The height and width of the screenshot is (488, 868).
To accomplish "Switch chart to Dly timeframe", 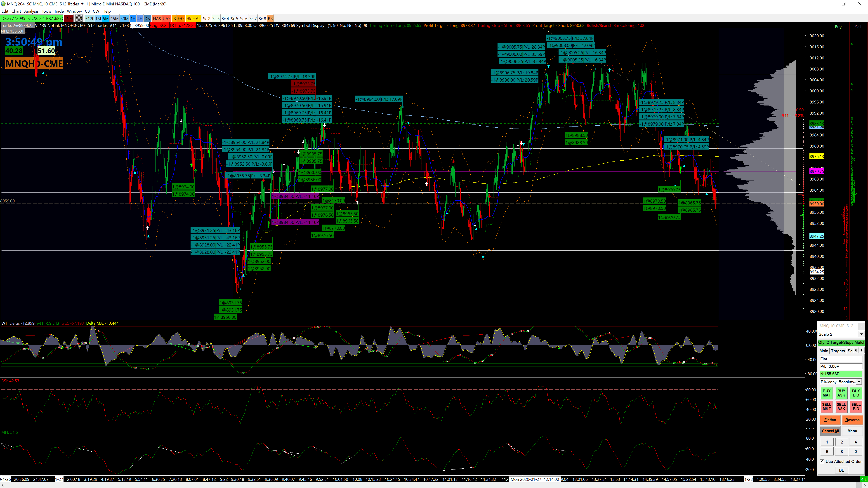I will pyautogui.click(x=147, y=19).
